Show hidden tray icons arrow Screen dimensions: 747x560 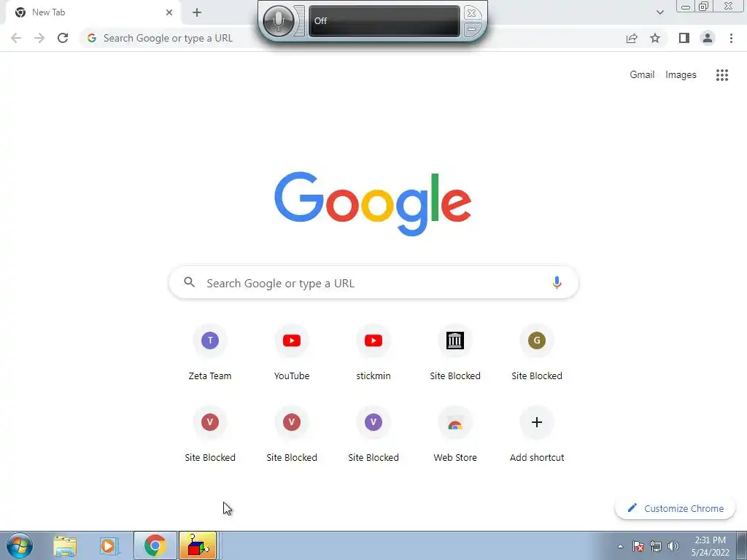[620, 546]
